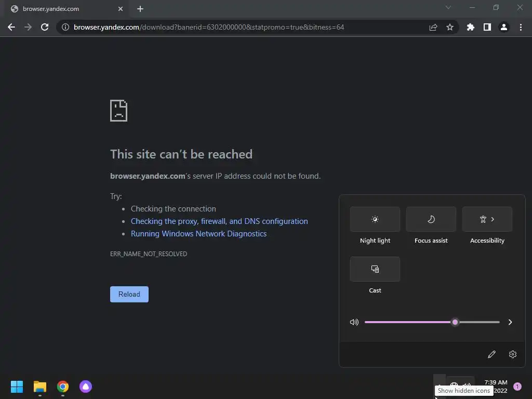Open Chrome's three-dot menu
This screenshot has height=399, width=532.
pos(521,27)
